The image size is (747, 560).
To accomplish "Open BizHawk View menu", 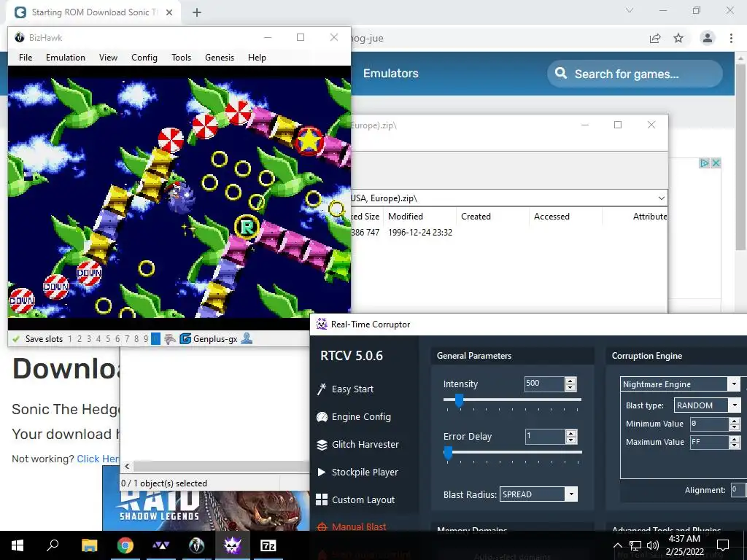I will (108, 58).
